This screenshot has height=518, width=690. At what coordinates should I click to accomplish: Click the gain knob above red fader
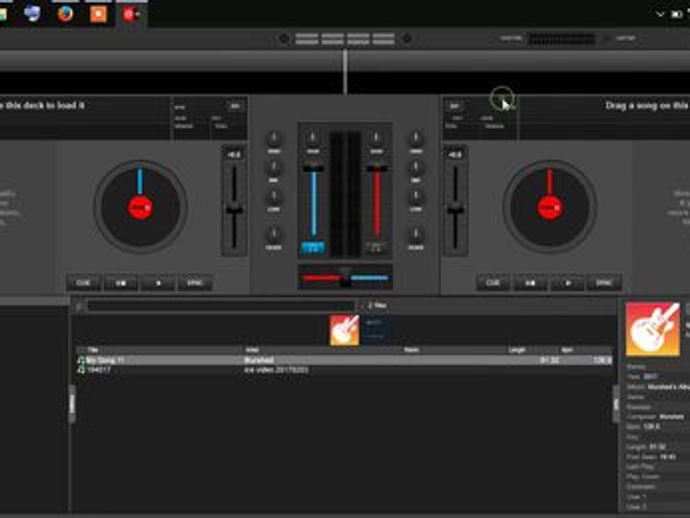(x=376, y=138)
